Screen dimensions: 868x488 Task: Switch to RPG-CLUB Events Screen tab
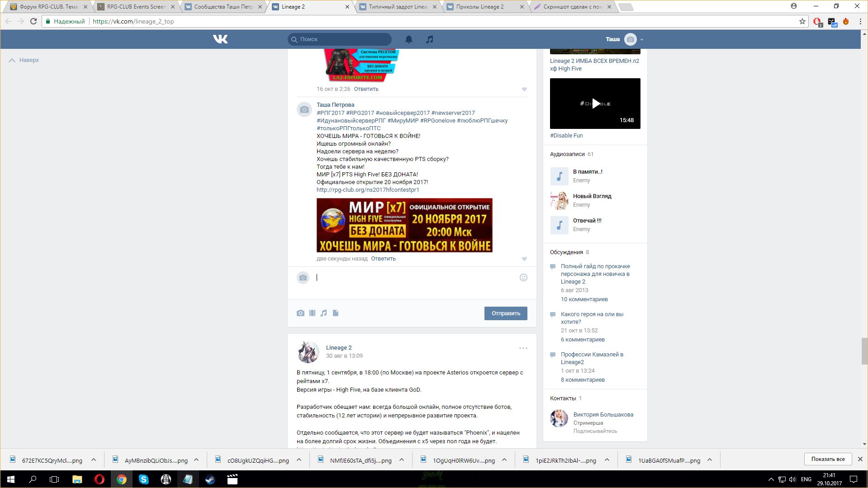(x=136, y=7)
